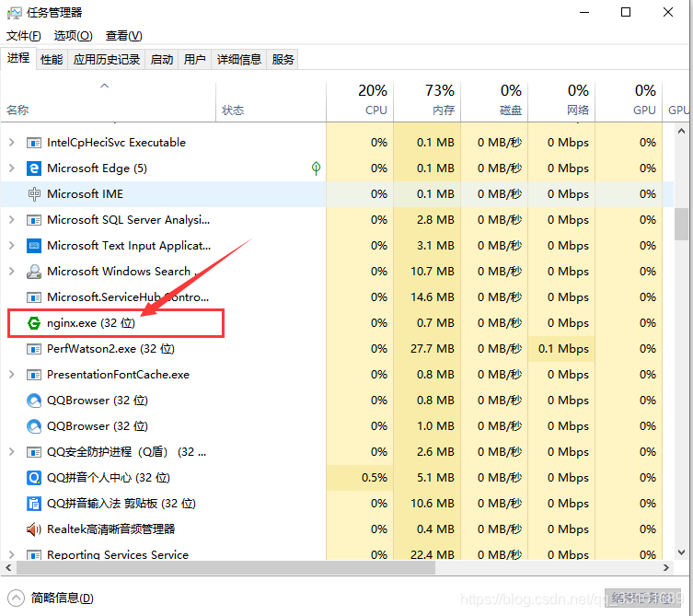Open the 选项(O) menu

73,36
